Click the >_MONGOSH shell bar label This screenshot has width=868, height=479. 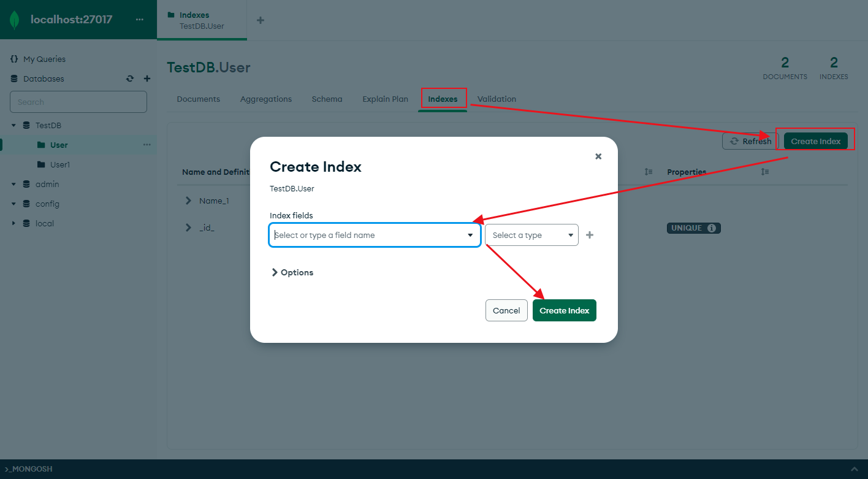click(x=28, y=469)
